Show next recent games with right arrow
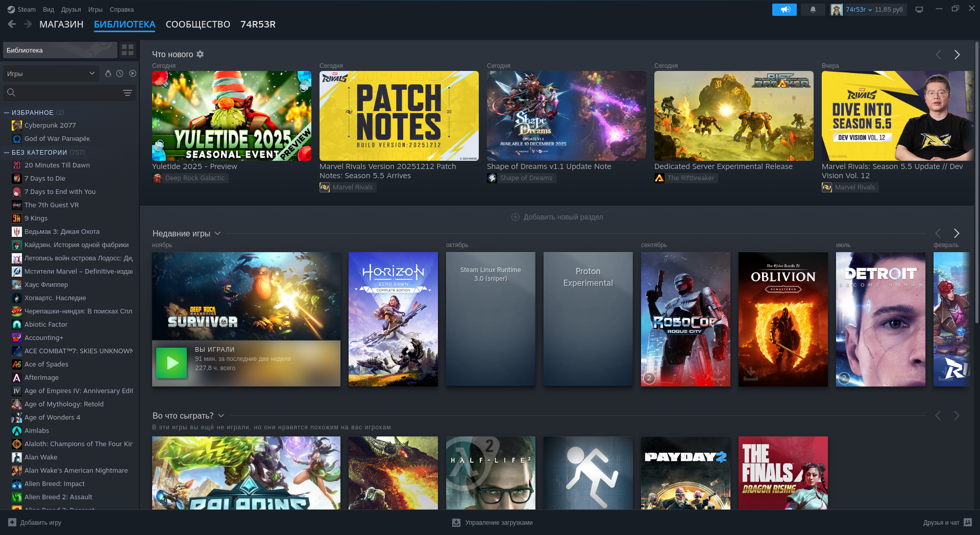The image size is (980, 535). [957, 233]
